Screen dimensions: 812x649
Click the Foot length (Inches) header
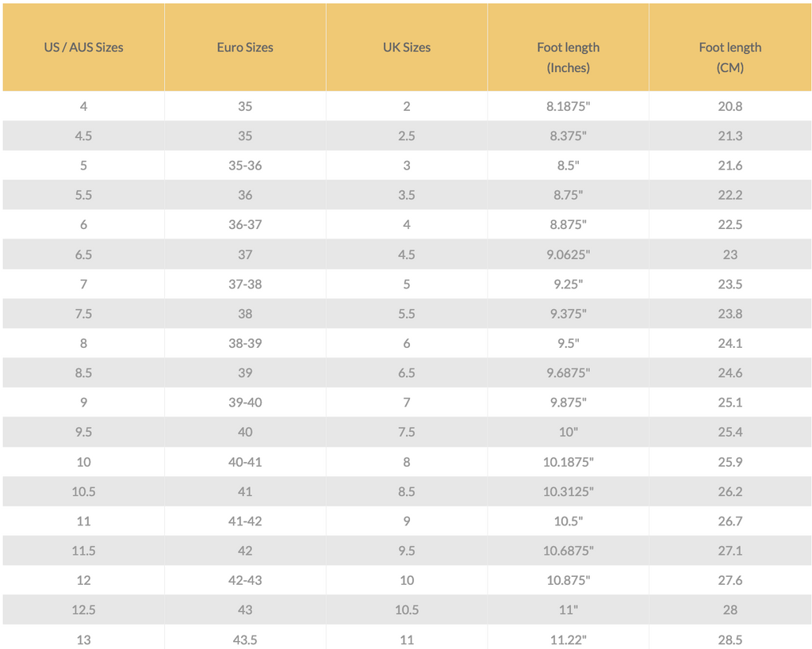click(568, 47)
